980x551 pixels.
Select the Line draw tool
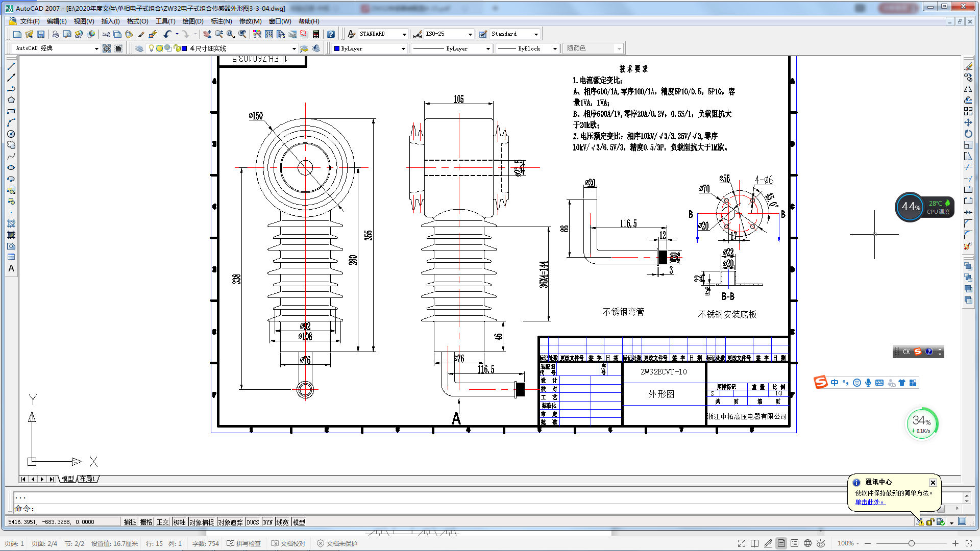pos(11,66)
